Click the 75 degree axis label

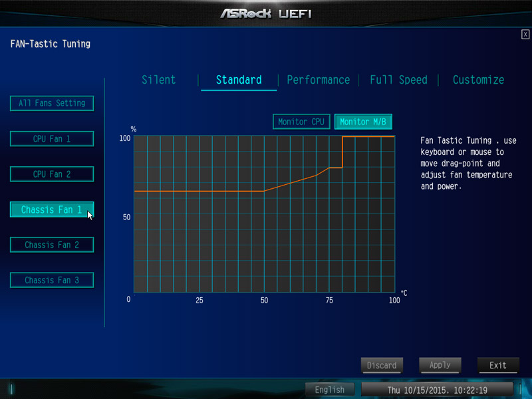[329, 301]
